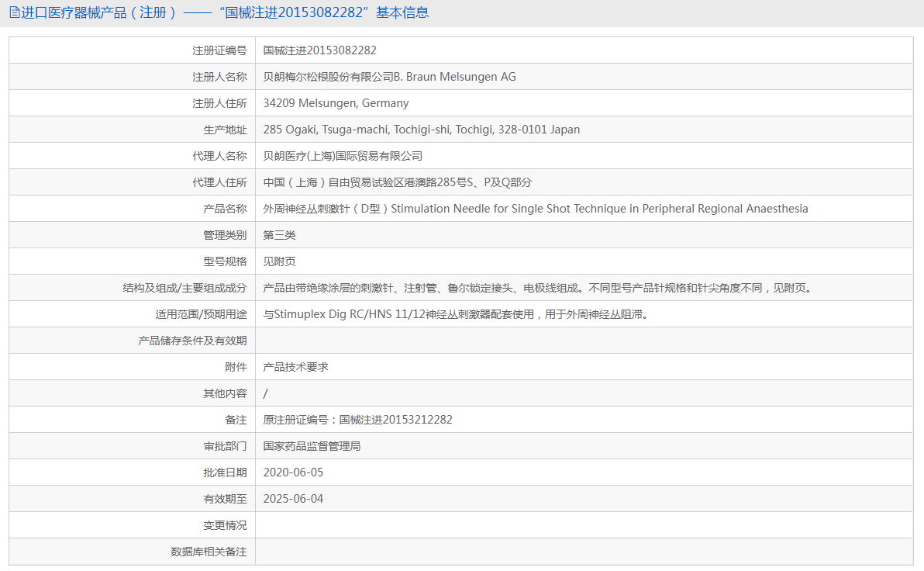Click the document icon in the page header

(x=15, y=12)
